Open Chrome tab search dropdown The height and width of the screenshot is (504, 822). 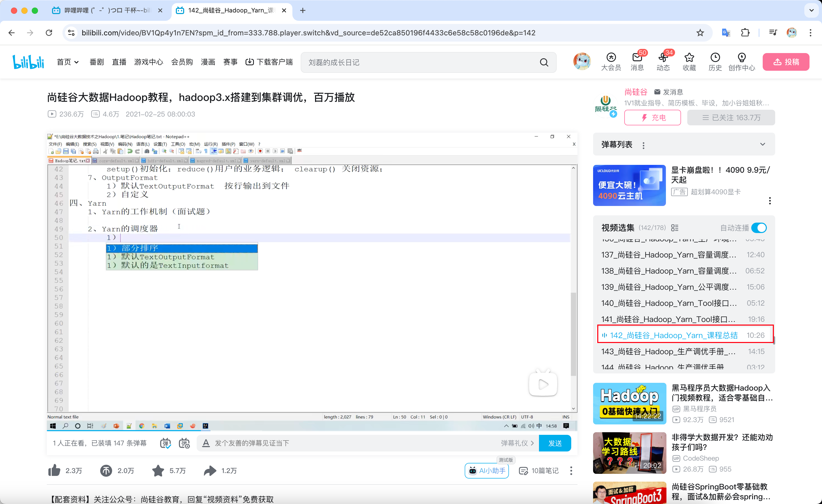tap(812, 10)
